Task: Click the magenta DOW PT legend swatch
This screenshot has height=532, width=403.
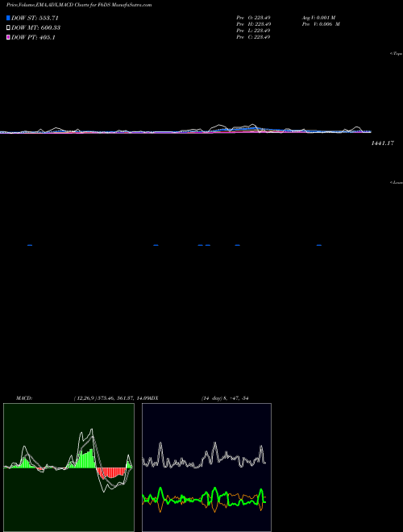Action: 8,37
